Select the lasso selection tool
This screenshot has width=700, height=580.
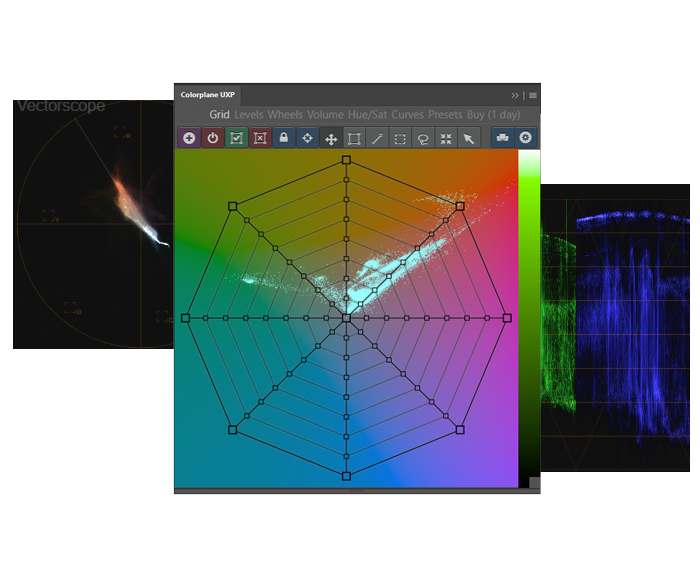(x=423, y=138)
